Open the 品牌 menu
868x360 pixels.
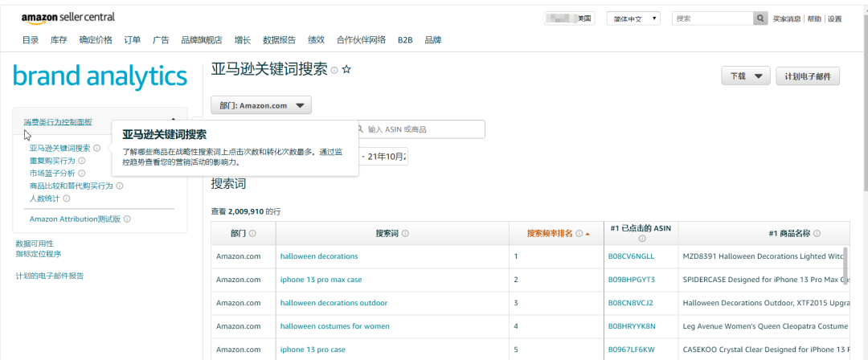pyautogui.click(x=433, y=40)
